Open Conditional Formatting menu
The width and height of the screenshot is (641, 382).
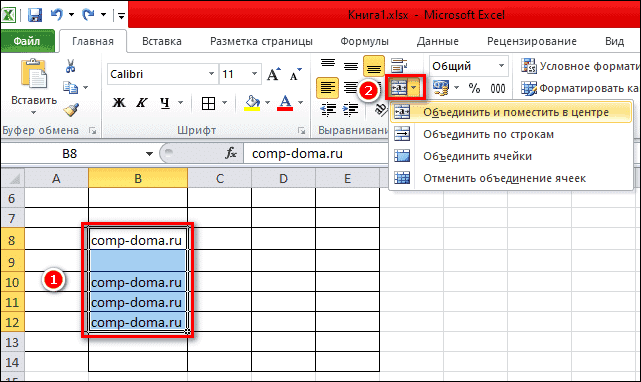579,66
